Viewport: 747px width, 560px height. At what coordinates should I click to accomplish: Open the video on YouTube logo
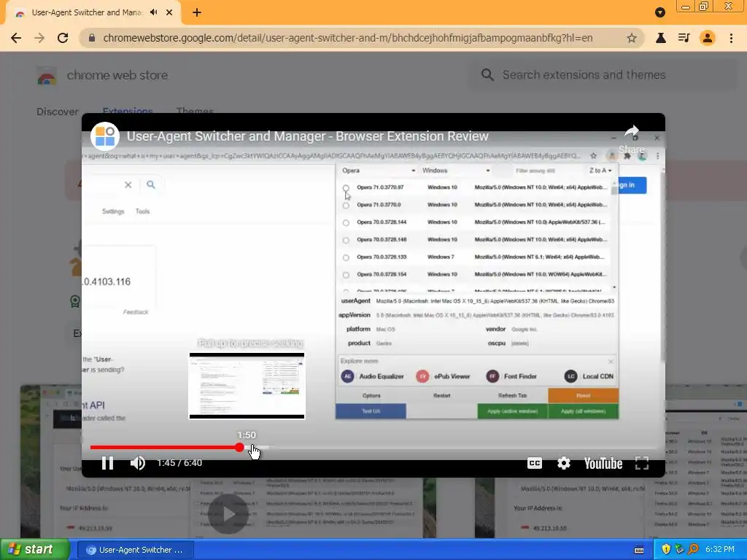pyautogui.click(x=603, y=463)
